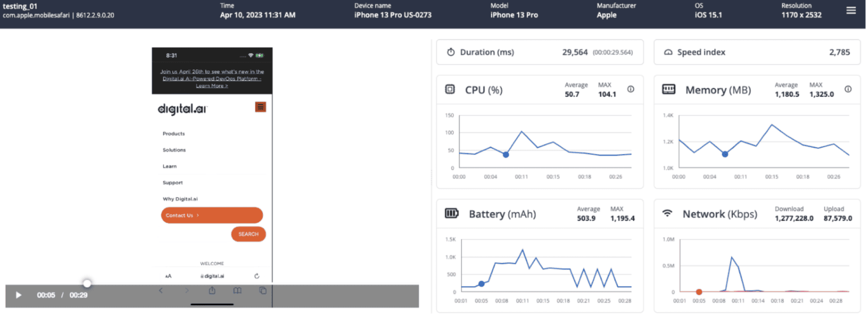Image resolution: width=868 pixels, height=314 pixels.
Task: Click the CPU info icon
Action: 631,89
